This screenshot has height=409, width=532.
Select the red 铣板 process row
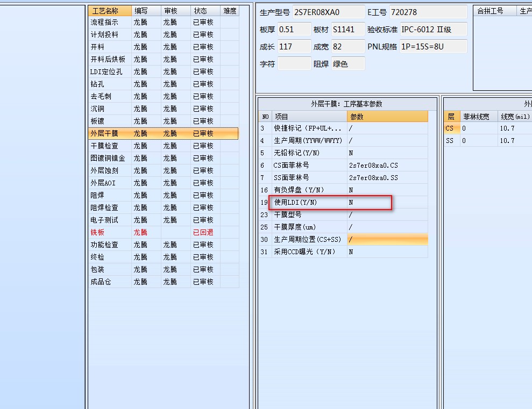[164, 233]
